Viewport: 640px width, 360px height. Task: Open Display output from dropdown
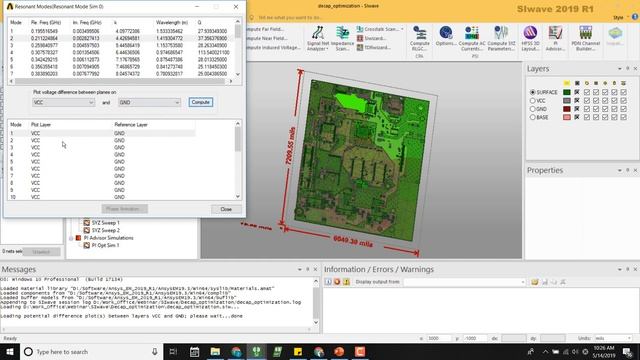(464, 282)
